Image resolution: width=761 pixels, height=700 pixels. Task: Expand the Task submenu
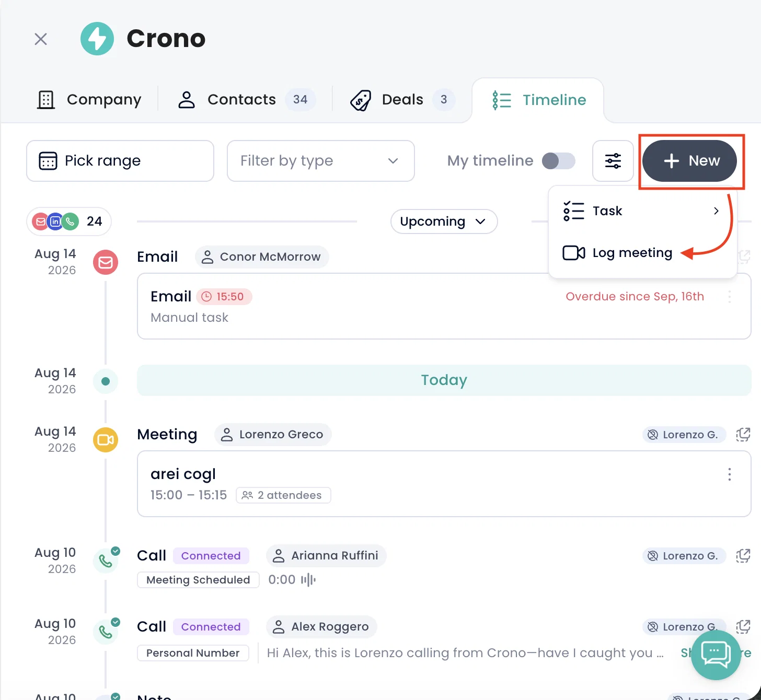642,211
